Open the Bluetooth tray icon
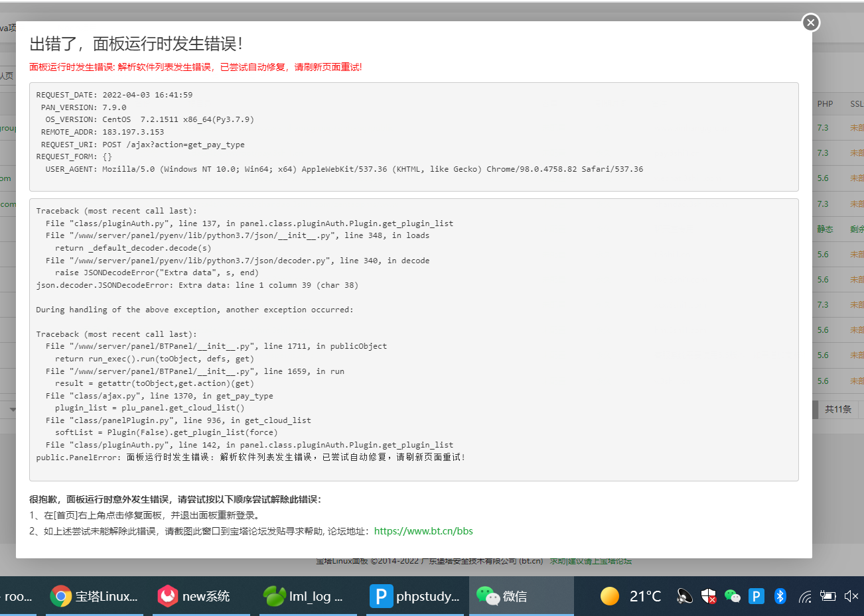The image size is (864, 616). [780, 596]
